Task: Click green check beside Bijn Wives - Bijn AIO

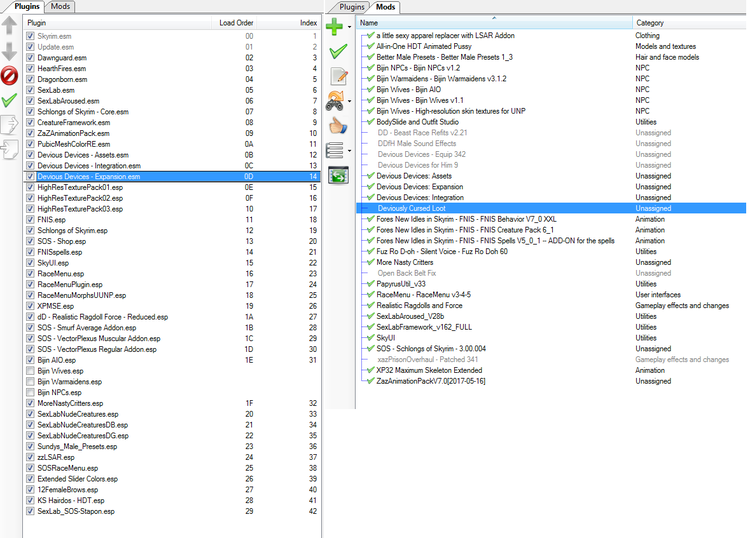Action: pos(370,89)
